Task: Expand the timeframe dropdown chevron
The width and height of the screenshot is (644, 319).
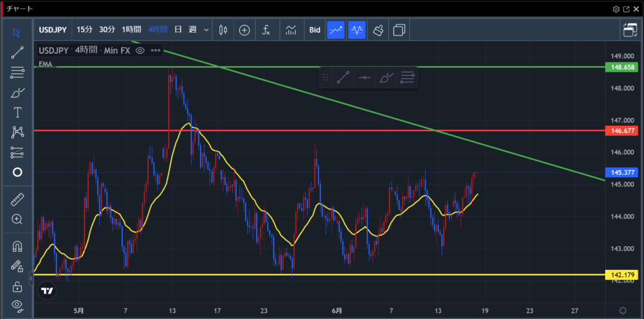Action: click(206, 30)
